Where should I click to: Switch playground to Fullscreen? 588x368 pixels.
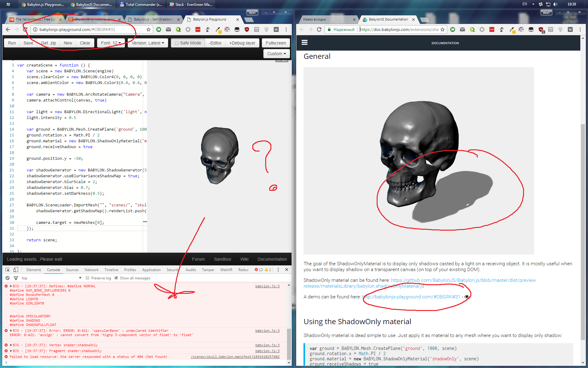click(x=276, y=43)
